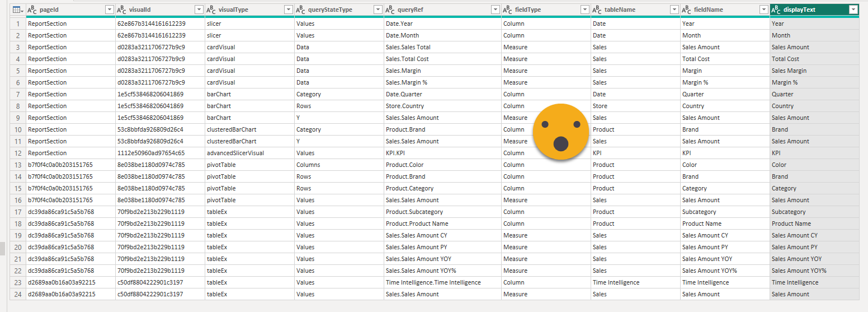868x312 pixels.
Task: Open the filter dropdown for pageId column
Action: click(109, 10)
